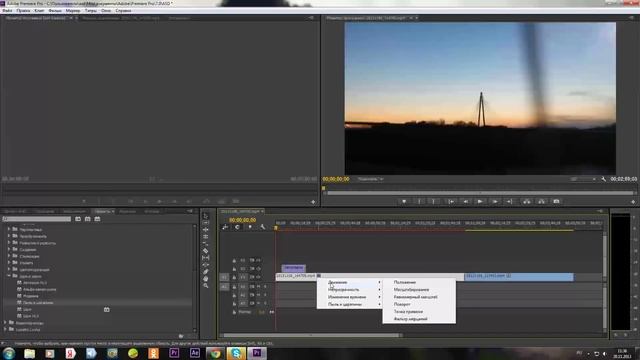
Task: Select the Track Select tool
Action: pyautogui.click(x=206, y=223)
